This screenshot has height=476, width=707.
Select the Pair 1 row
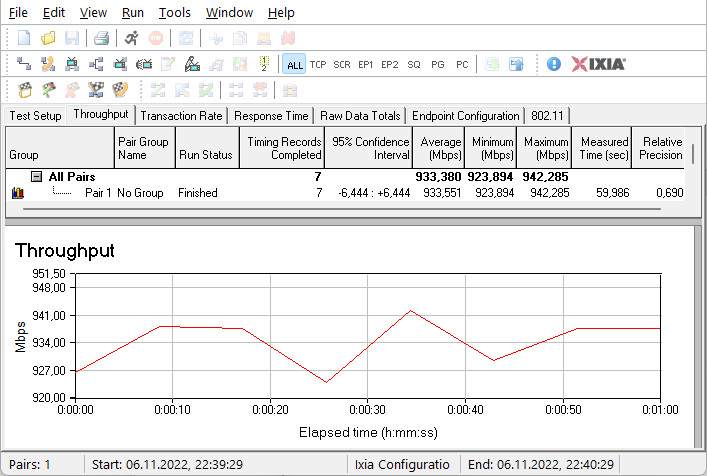point(345,193)
